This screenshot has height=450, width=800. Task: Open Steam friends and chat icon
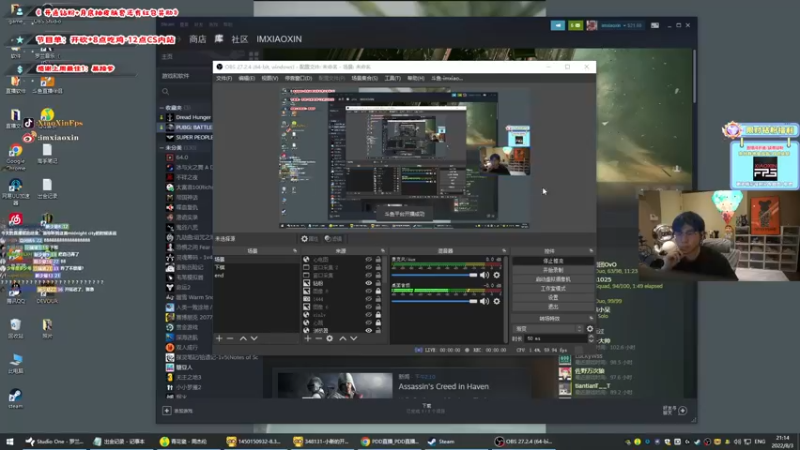(x=683, y=410)
